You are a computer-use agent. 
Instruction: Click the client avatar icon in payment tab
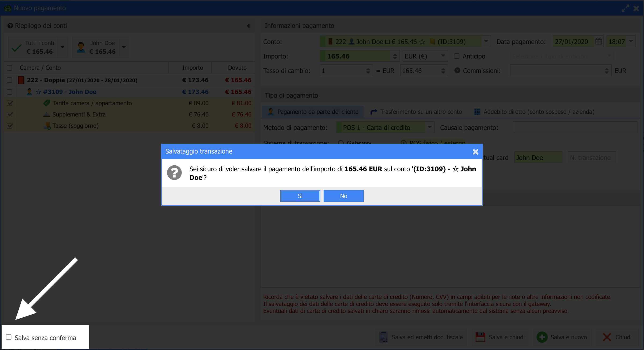pos(271,112)
